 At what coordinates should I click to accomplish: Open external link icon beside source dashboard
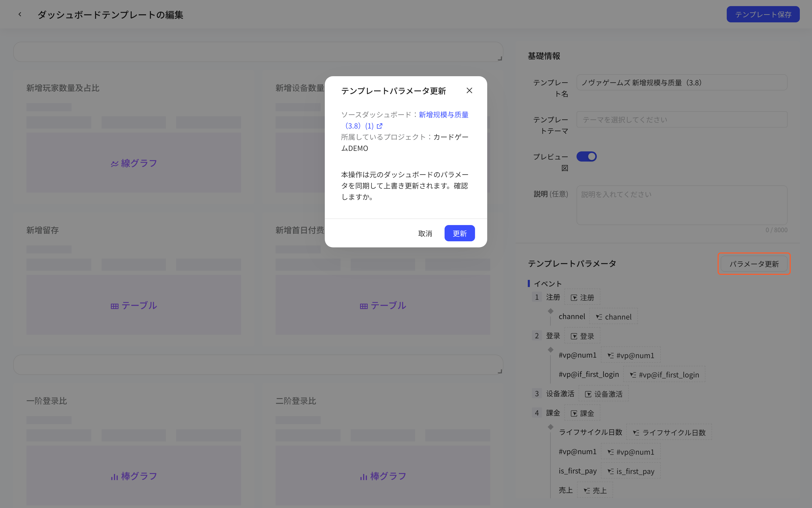coord(380,126)
